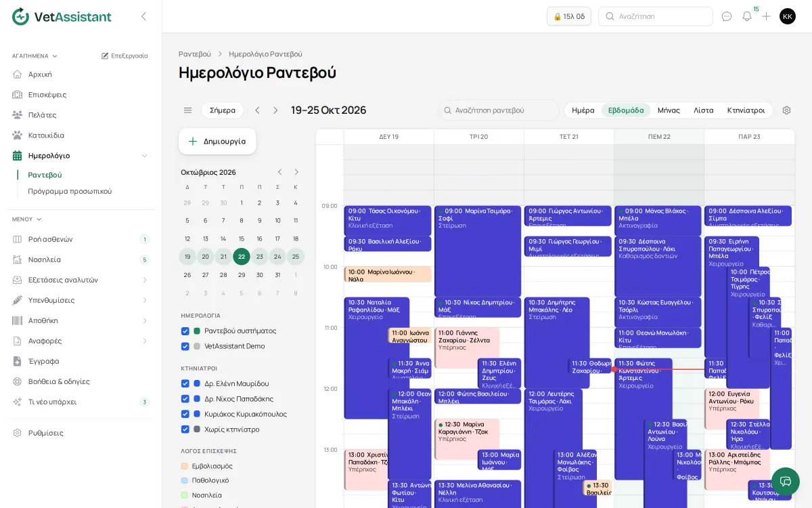Switch to Μήνας view
The height and width of the screenshot is (508, 812).
(669, 110)
